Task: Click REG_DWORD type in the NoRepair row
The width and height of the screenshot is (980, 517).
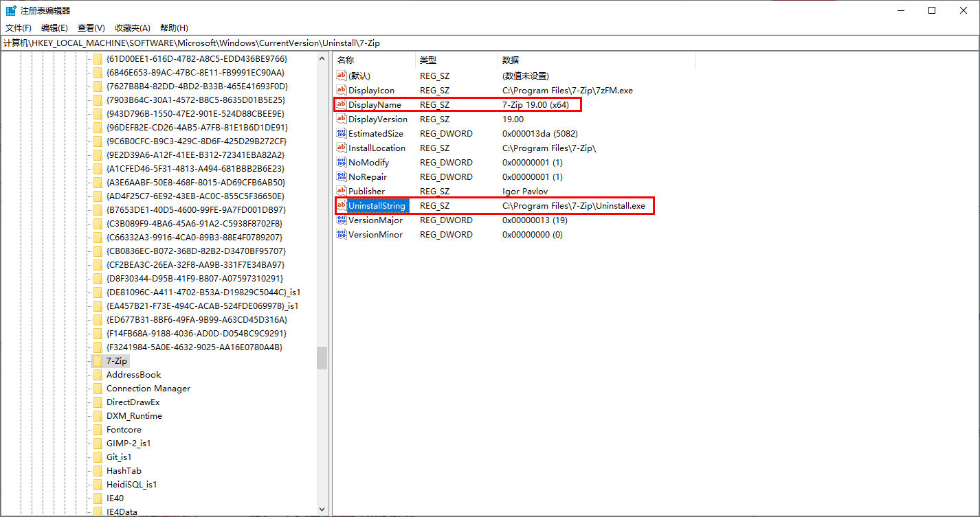Action: [x=446, y=176]
